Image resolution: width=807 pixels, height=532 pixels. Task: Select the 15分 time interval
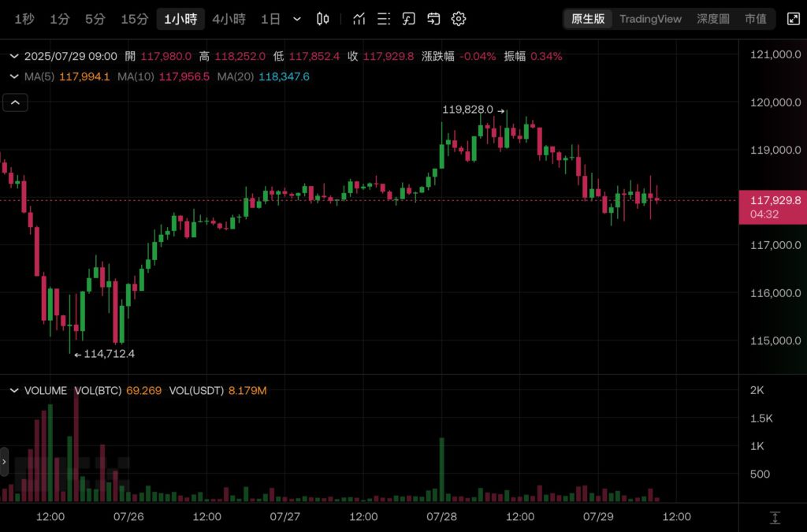click(134, 19)
